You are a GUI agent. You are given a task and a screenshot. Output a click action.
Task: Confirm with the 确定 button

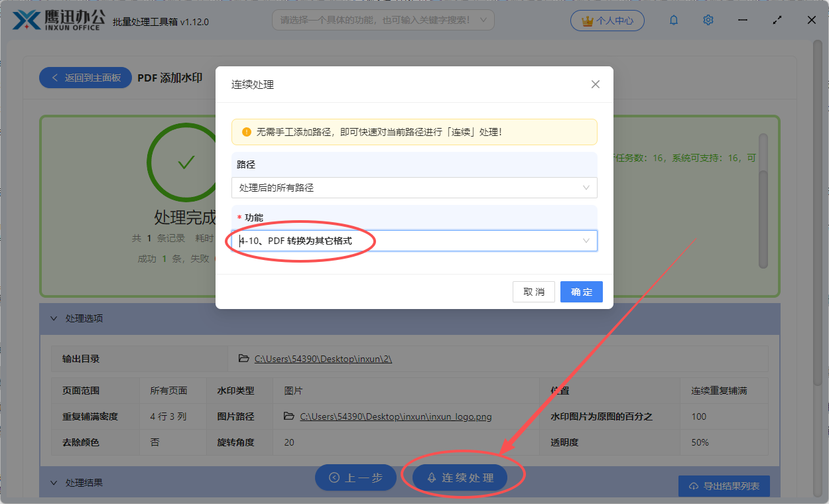coord(582,292)
